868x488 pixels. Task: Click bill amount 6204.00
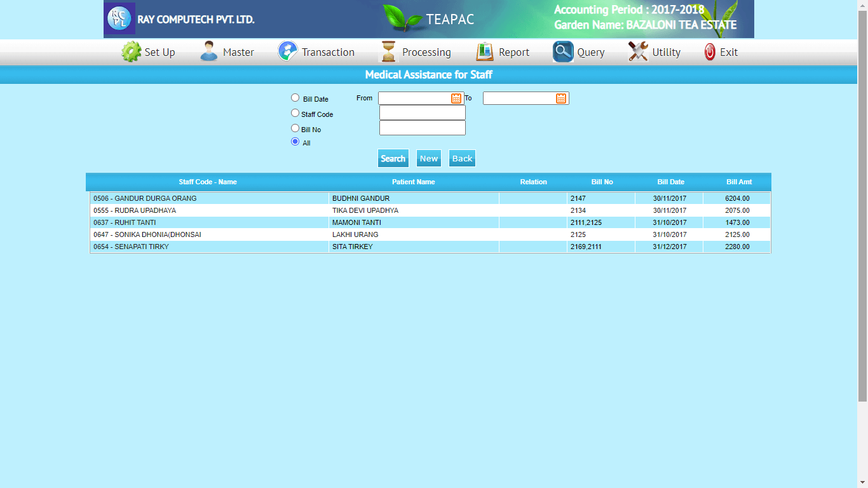(737, 198)
